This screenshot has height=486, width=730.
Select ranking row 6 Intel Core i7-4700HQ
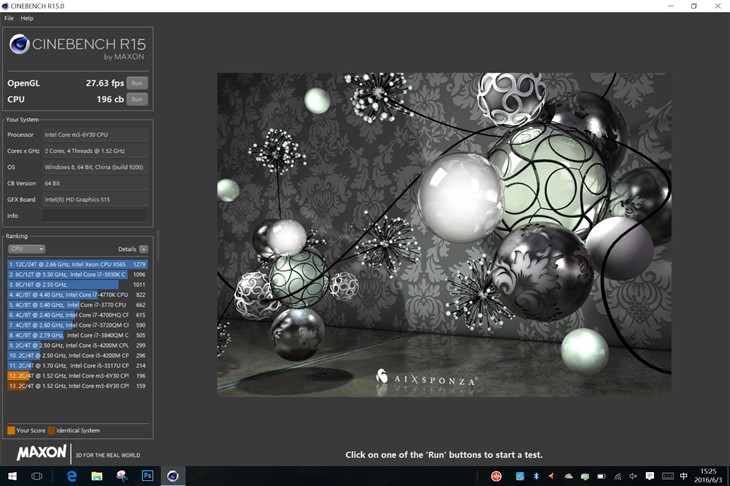tap(77, 315)
